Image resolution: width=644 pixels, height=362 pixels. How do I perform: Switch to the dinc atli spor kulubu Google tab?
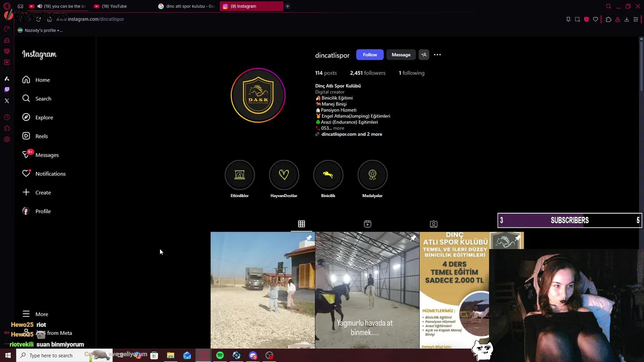point(186,6)
